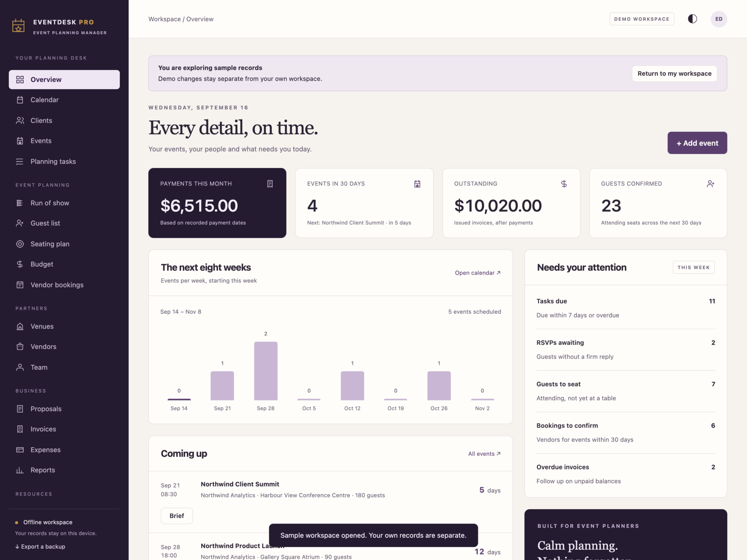The width and height of the screenshot is (747, 560).
Task: Click the Vendors bag icon
Action: [20, 346]
